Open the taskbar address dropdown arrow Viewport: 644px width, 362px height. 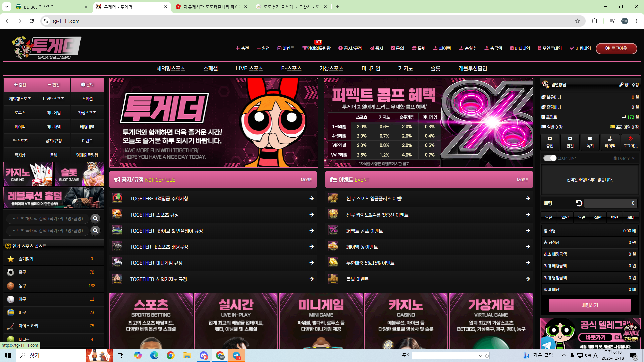(x=480, y=356)
